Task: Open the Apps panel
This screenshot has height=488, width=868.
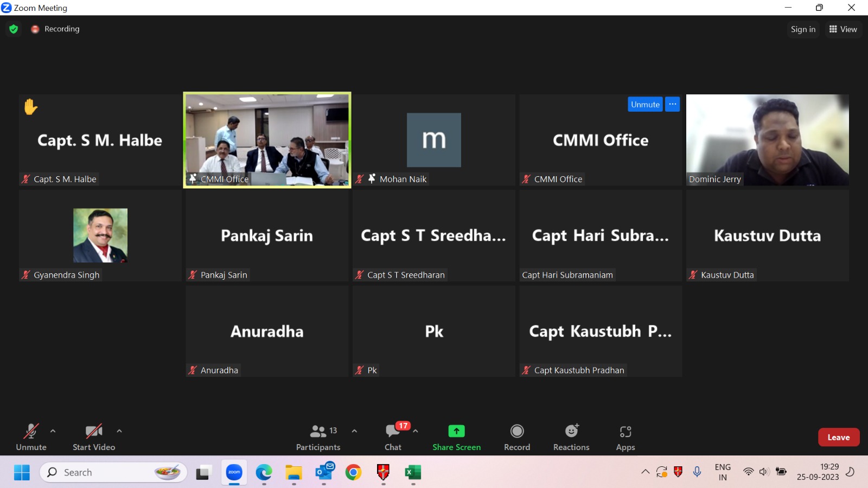Action: [x=625, y=437]
